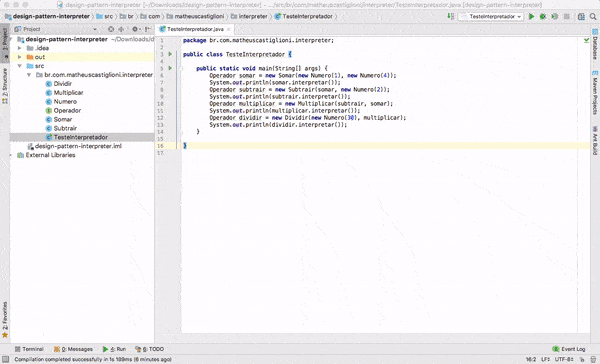Select the out folder row
600x364 pixels.
pyautogui.click(x=82, y=57)
